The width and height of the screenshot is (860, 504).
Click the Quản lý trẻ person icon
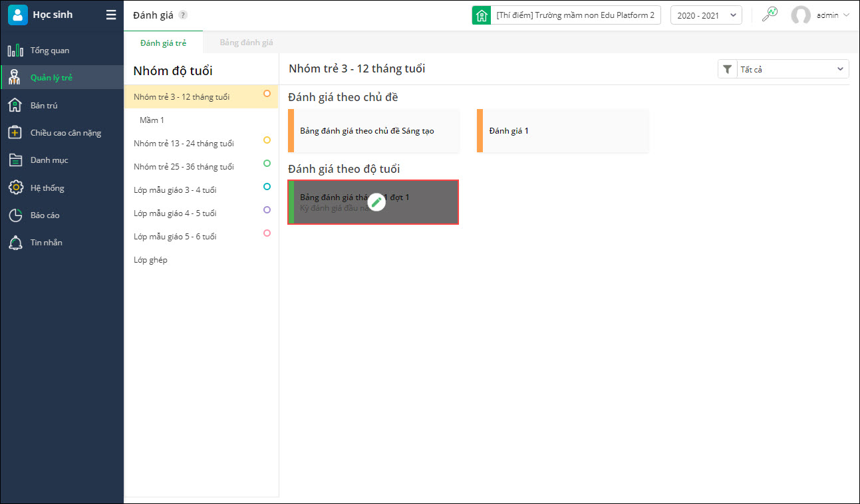click(x=15, y=78)
